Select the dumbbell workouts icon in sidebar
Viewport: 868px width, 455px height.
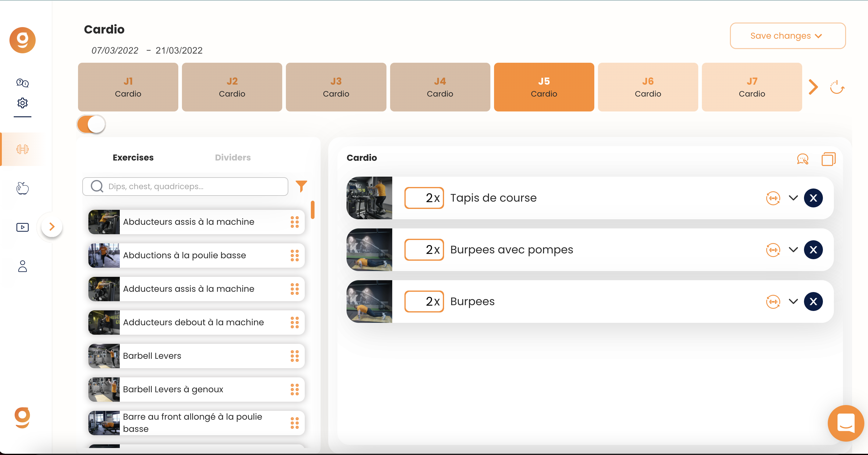pos(23,149)
